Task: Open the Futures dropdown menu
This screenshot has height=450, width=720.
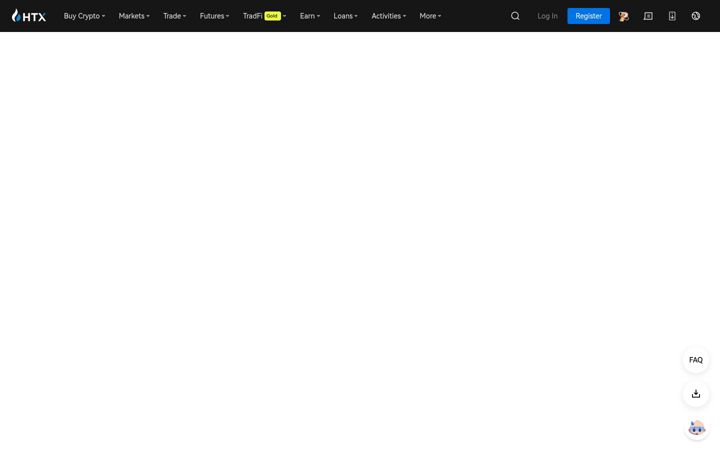Action: tap(214, 16)
